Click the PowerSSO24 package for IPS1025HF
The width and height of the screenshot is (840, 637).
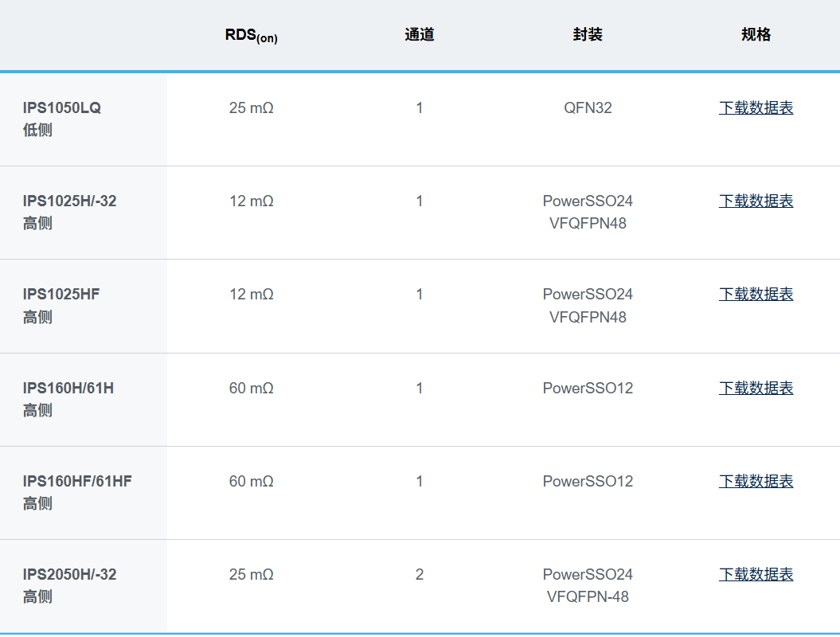(x=588, y=294)
